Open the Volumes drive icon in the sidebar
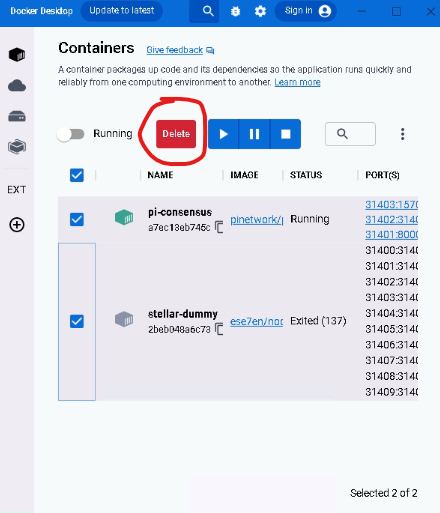This screenshot has height=513, width=440. pos(17,116)
